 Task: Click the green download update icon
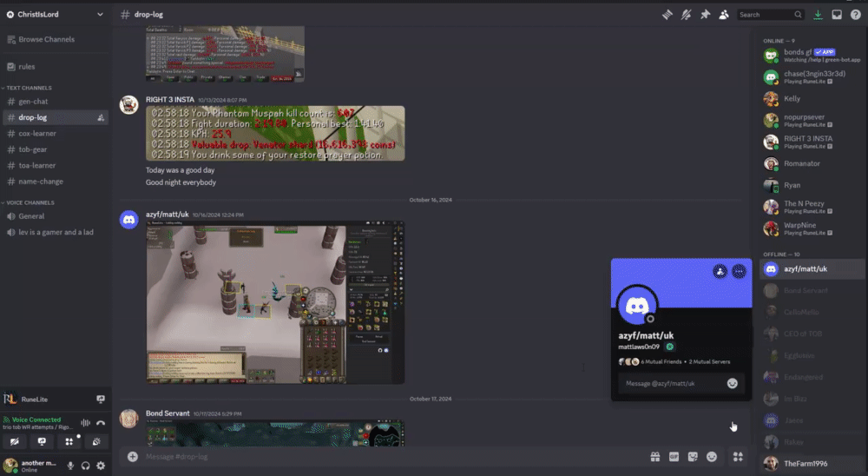click(818, 15)
